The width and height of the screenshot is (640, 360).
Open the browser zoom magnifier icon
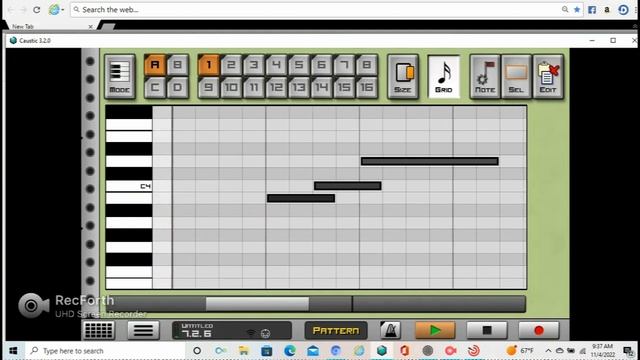pyautogui.click(x=565, y=9)
